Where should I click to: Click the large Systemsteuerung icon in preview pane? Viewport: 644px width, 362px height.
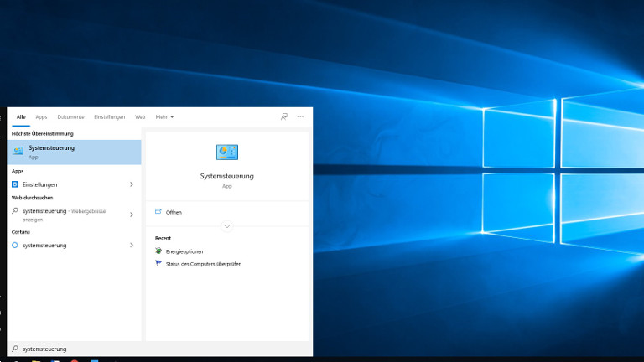226,152
